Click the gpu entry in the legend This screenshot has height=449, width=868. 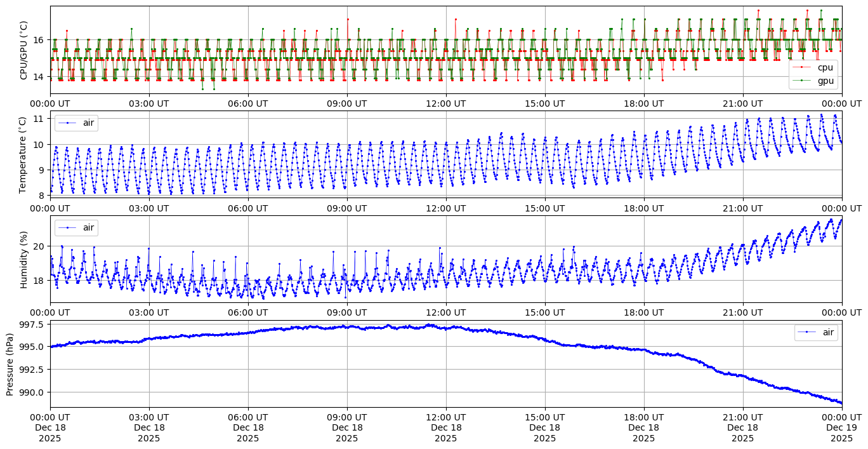[825, 81]
